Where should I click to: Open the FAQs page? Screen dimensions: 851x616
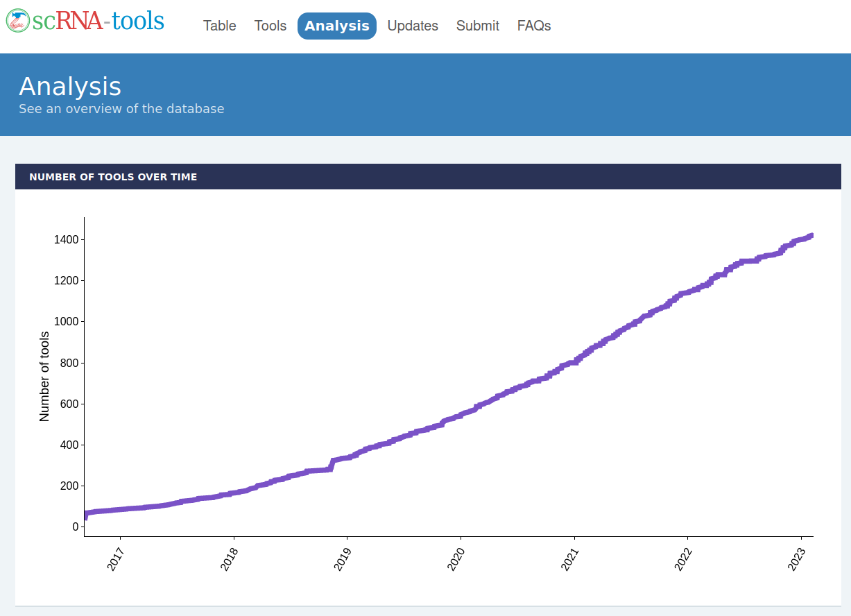[x=534, y=26]
